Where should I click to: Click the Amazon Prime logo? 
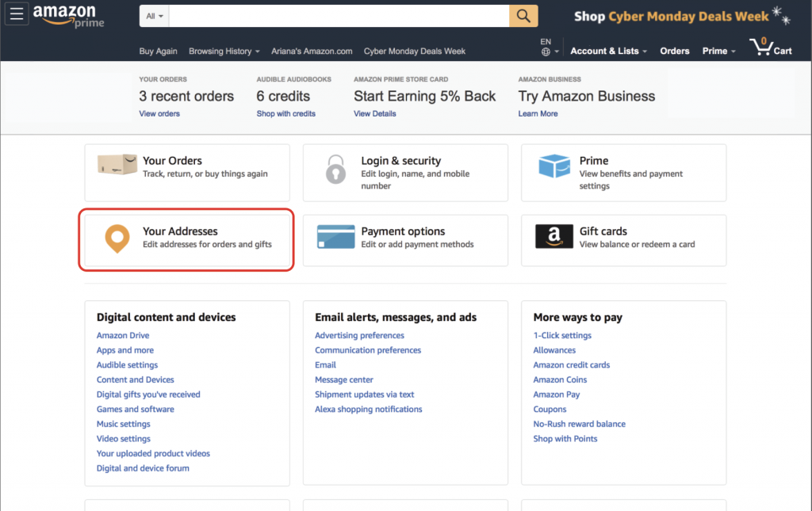coord(68,16)
